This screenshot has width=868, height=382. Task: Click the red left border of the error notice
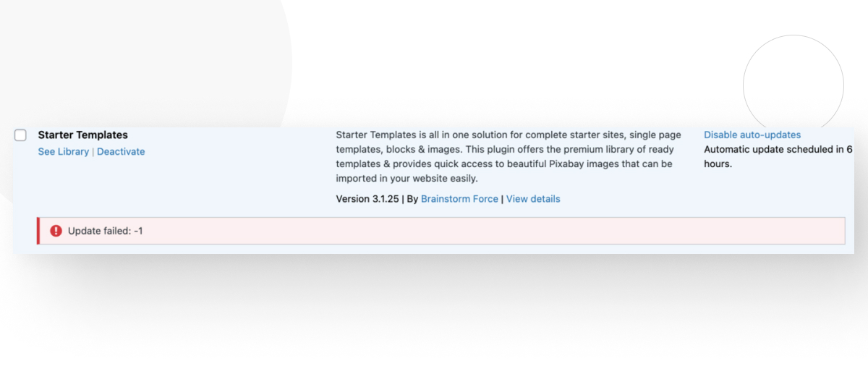[x=38, y=231]
